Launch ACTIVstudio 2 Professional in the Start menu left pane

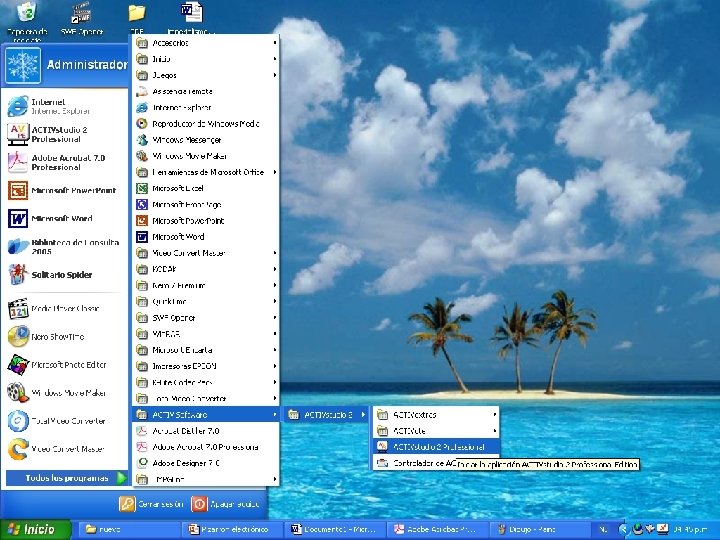(x=65, y=134)
